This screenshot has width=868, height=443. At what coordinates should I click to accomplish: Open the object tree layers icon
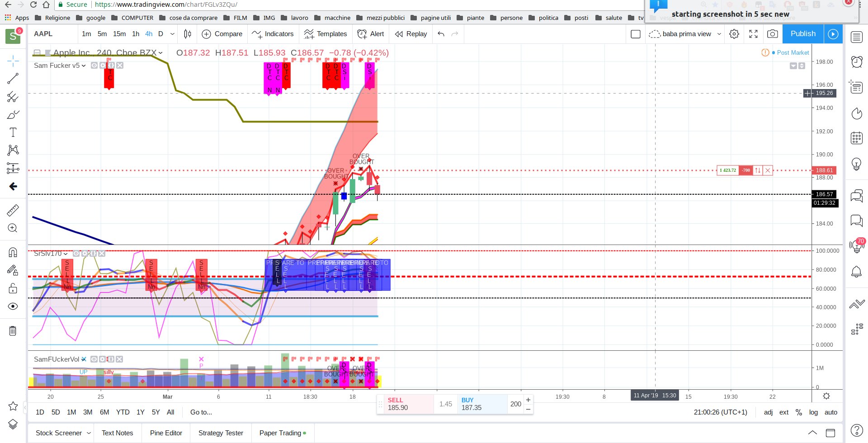coord(13,424)
